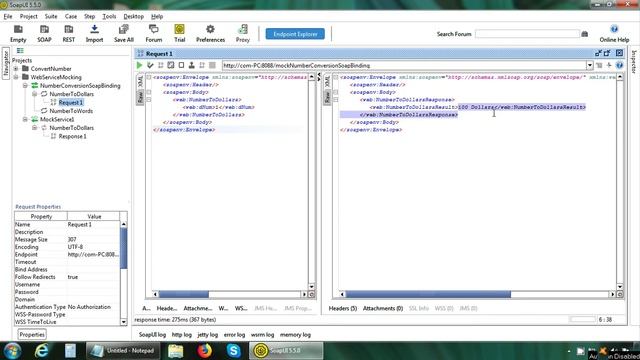Click the SOAP project toolbar icon
The width and height of the screenshot is (640, 360).
[x=44, y=33]
